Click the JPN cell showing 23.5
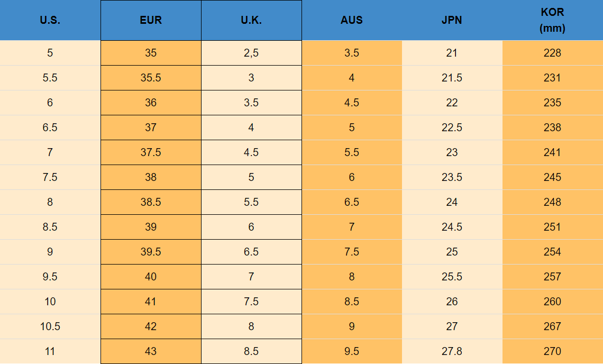This screenshot has height=364, width=603. coord(452,177)
